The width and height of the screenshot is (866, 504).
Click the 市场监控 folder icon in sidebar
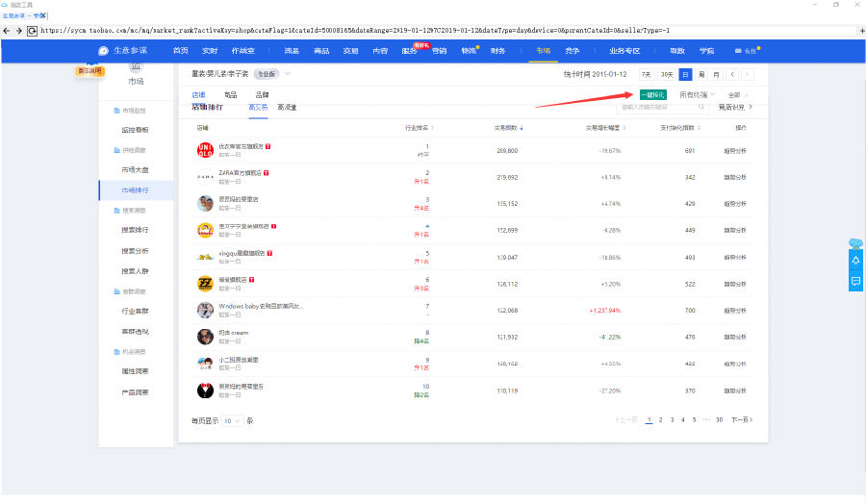click(116, 111)
